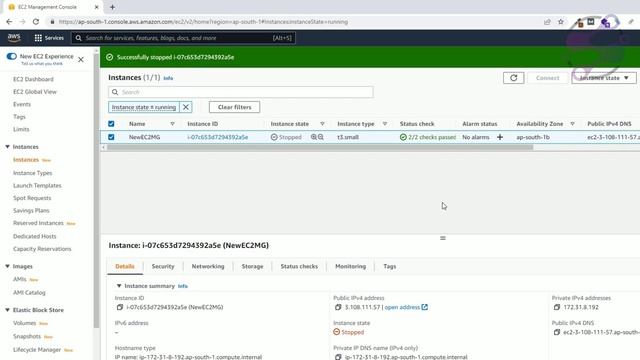Click the external open address icon
The width and height of the screenshot is (640, 360).
(424, 307)
